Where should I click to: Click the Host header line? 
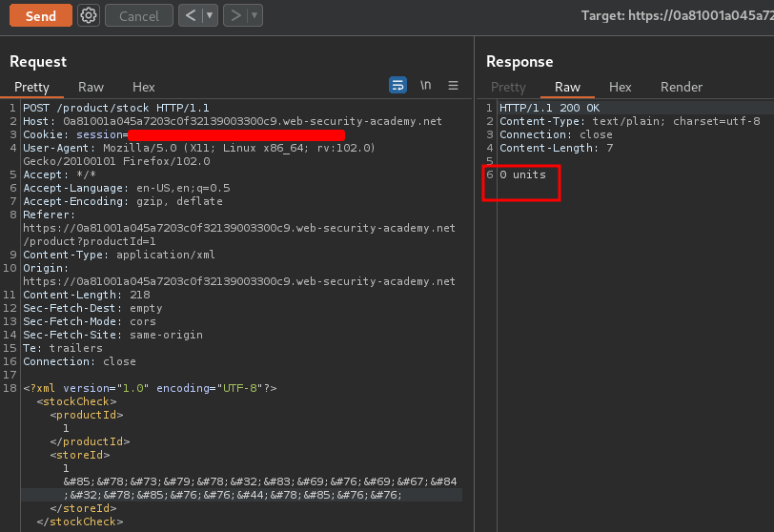pyautogui.click(x=233, y=121)
